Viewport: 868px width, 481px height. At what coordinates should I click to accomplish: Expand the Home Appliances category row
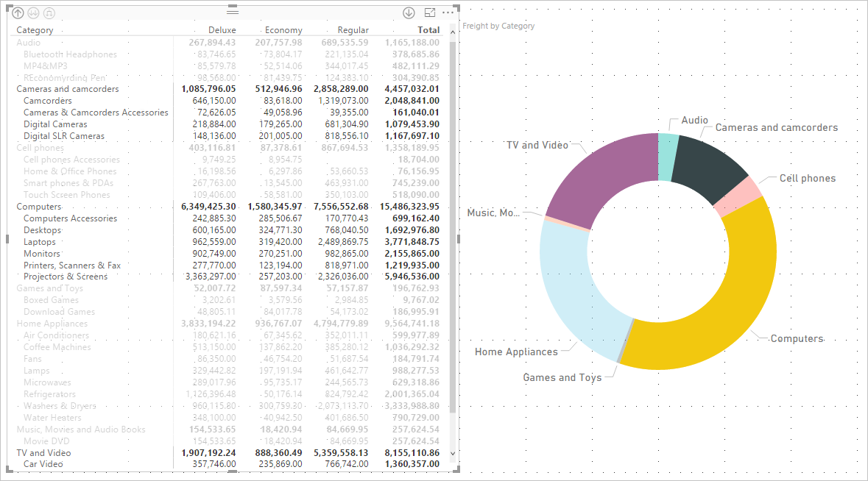[52, 323]
